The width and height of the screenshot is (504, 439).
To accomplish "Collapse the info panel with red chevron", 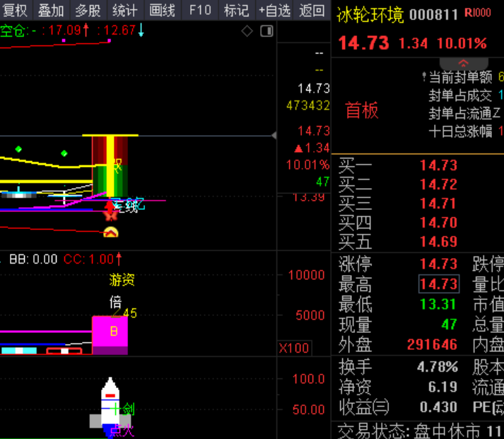I will click(464, 63).
